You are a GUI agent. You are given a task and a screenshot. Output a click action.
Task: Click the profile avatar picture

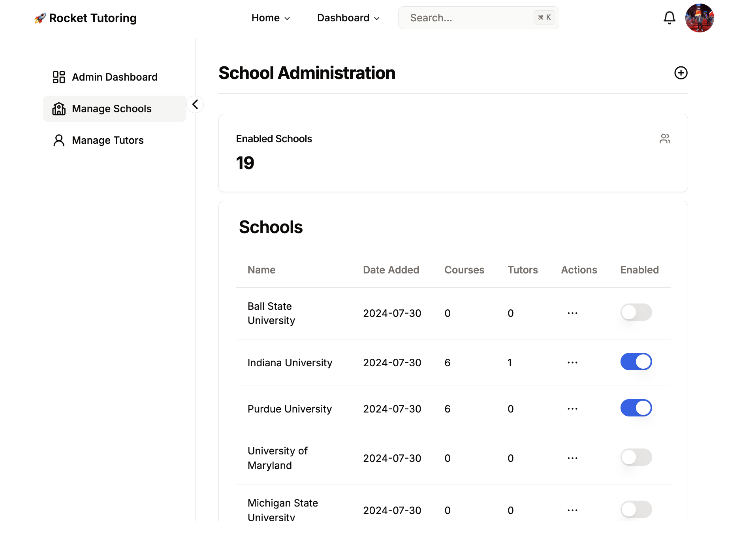[x=700, y=17]
